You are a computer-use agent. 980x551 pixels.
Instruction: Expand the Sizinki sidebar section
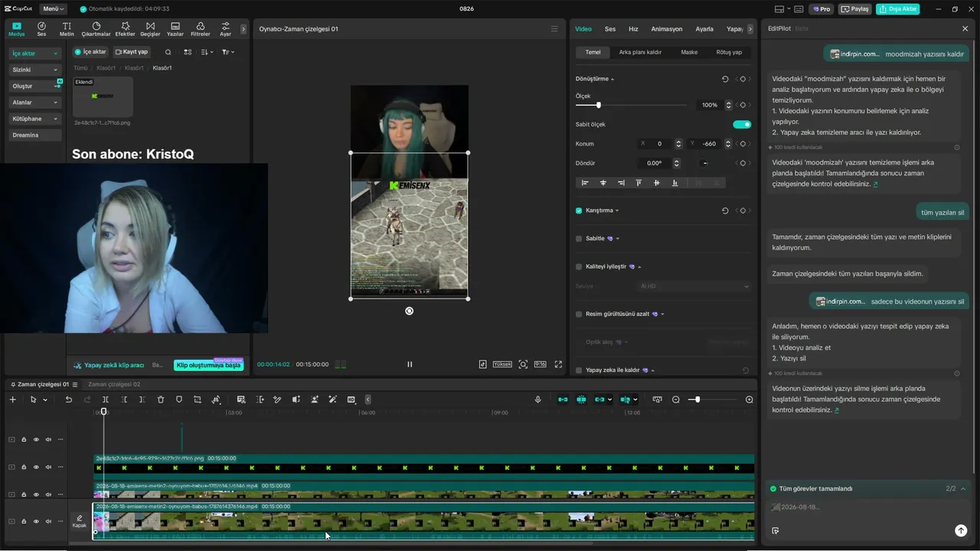[x=34, y=70]
